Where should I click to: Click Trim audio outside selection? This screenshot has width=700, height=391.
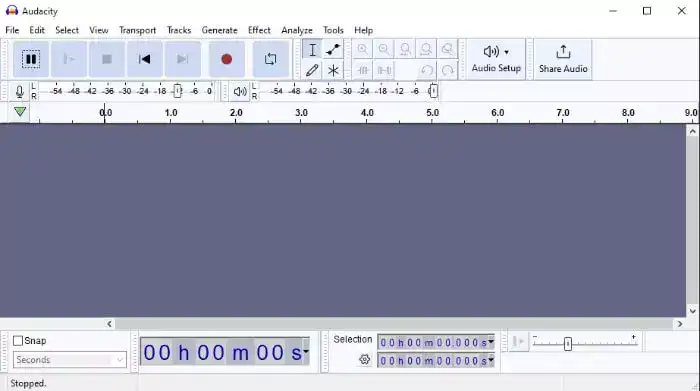pyautogui.click(x=362, y=70)
